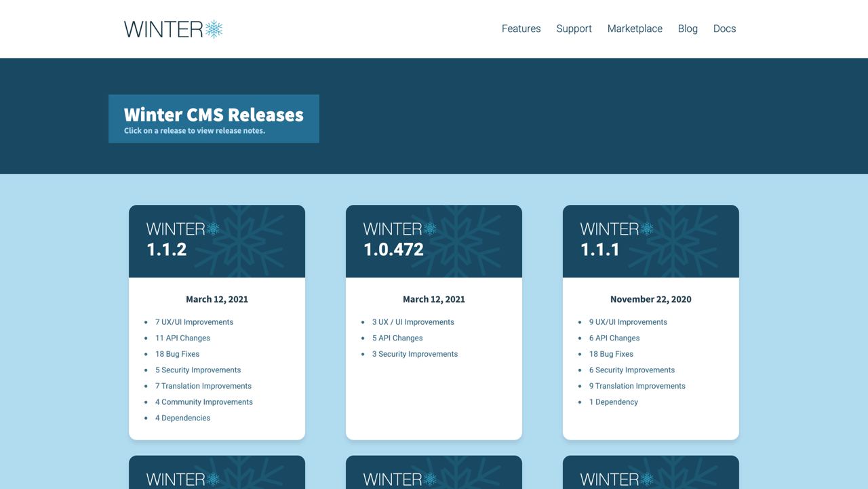Image resolution: width=868 pixels, height=489 pixels.
Task: Click the March 12, 2021 date on 1.1.2 card
Action: pos(217,299)
